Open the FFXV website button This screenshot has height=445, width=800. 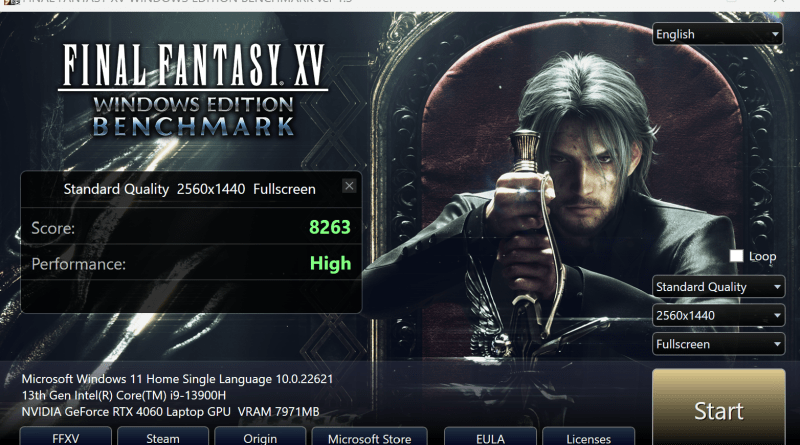65,437
